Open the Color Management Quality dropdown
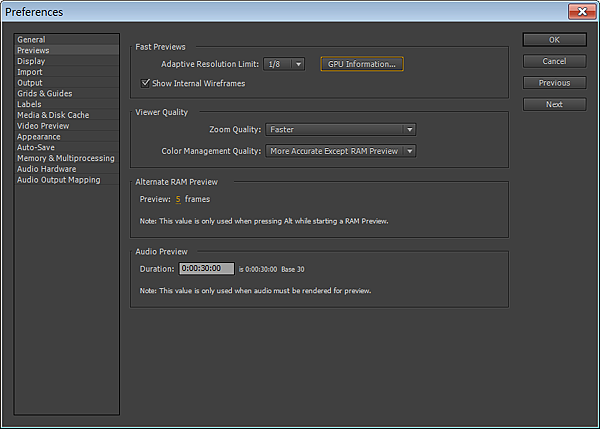The width and height of the screenshot is (600, 429). [x=341, y=151]
